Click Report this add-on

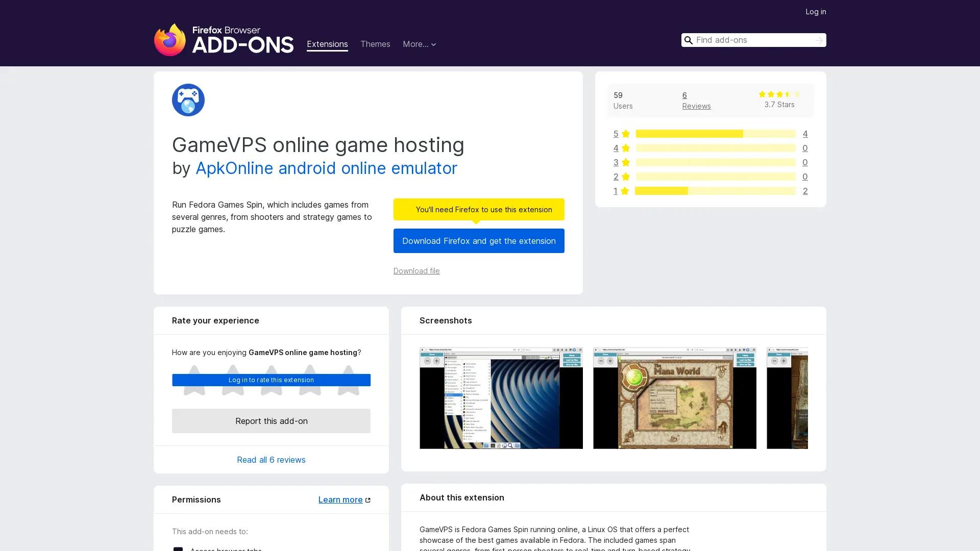(271, 421)
